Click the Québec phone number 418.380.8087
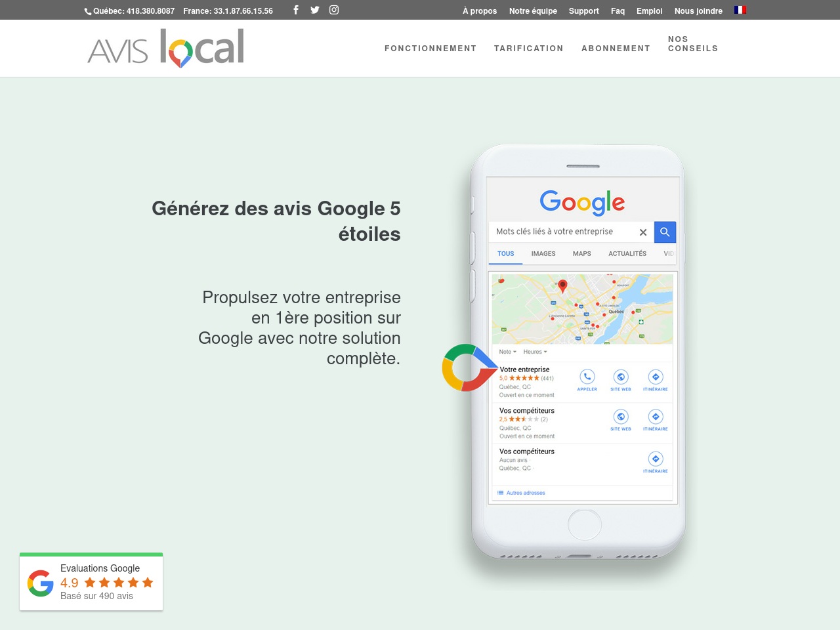 (x=134, y=11)
